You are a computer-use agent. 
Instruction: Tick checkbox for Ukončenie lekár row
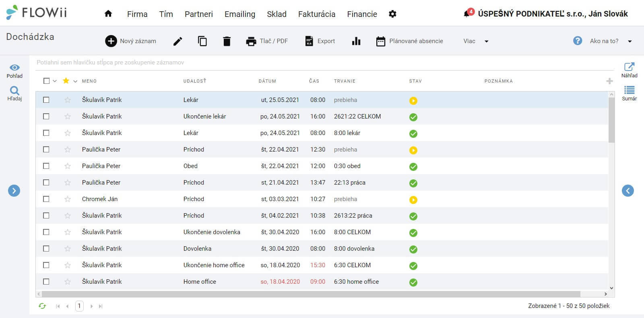pyautogui.click(x=46, y=116)
